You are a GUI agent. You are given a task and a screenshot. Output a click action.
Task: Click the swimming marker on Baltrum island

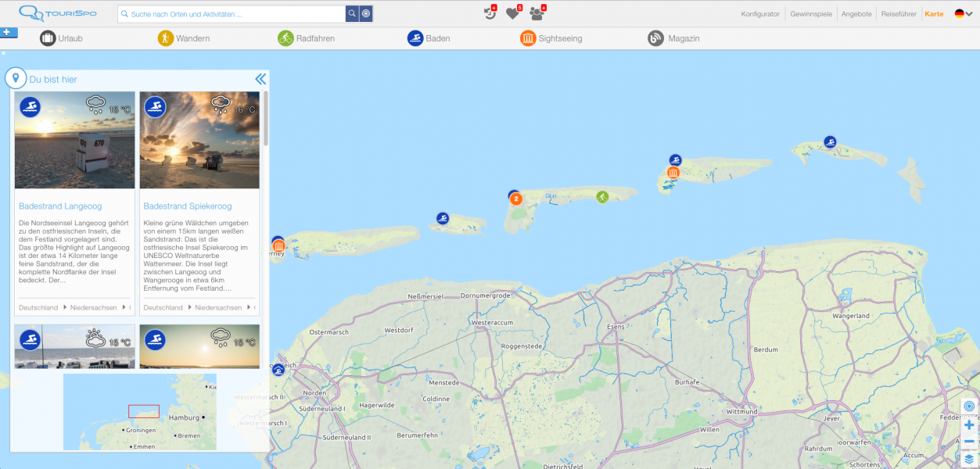pyautogui.click(x=443, y=218)
